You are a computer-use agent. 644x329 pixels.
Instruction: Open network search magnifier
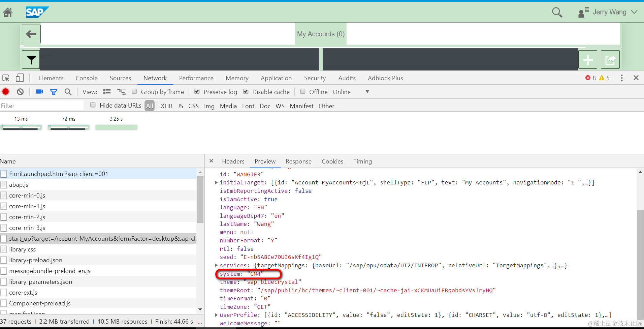(68, 92)
